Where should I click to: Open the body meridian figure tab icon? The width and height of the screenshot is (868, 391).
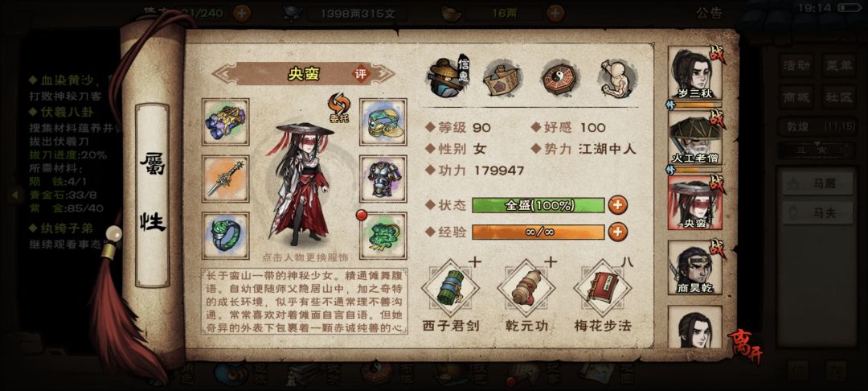tap(617, 79)
